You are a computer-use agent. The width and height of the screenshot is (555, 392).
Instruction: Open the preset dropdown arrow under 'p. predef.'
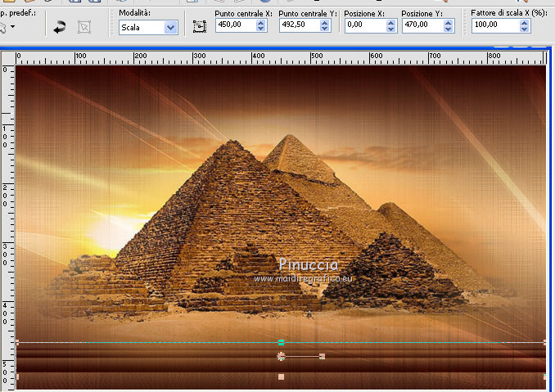coord(13,26)
